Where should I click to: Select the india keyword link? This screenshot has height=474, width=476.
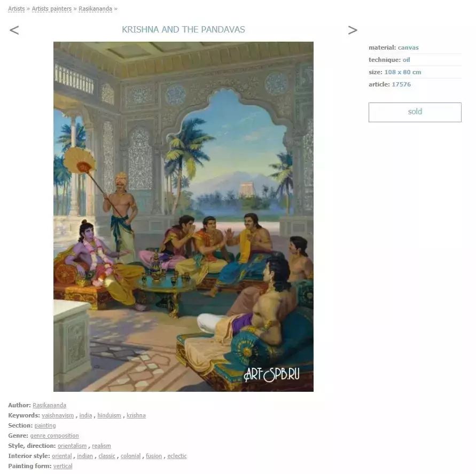pos(85,415)
